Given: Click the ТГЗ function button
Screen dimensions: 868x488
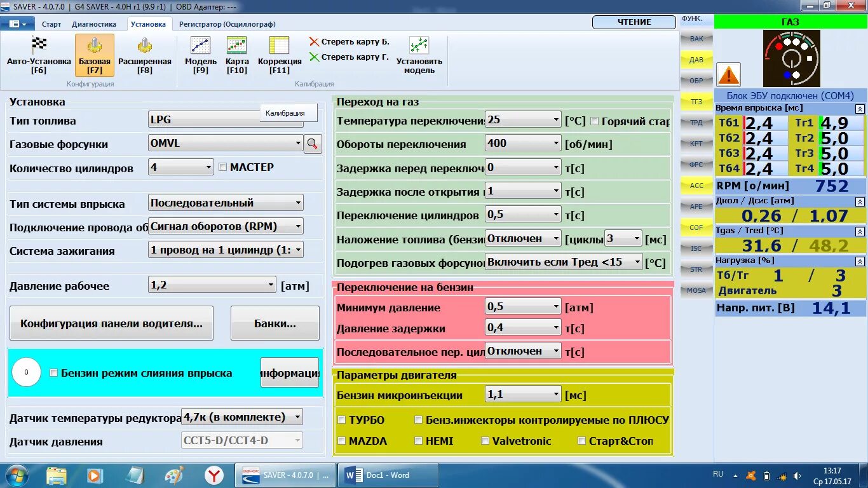Looking at the screenshot, I should click(x=696, y=102).
